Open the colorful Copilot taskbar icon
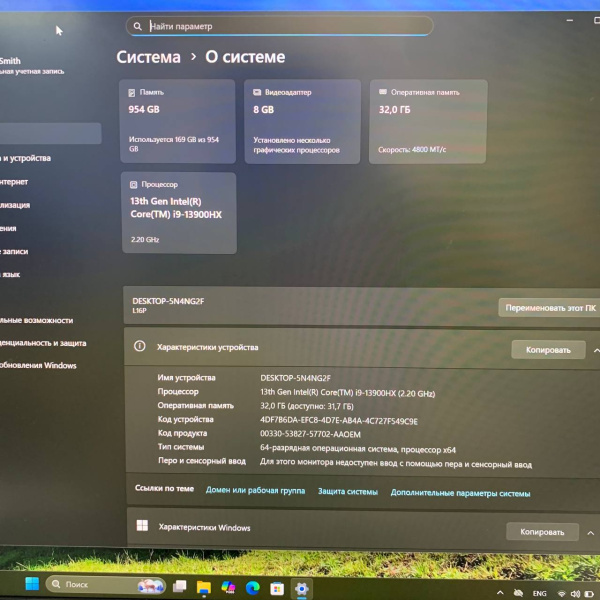 [228, 587]
